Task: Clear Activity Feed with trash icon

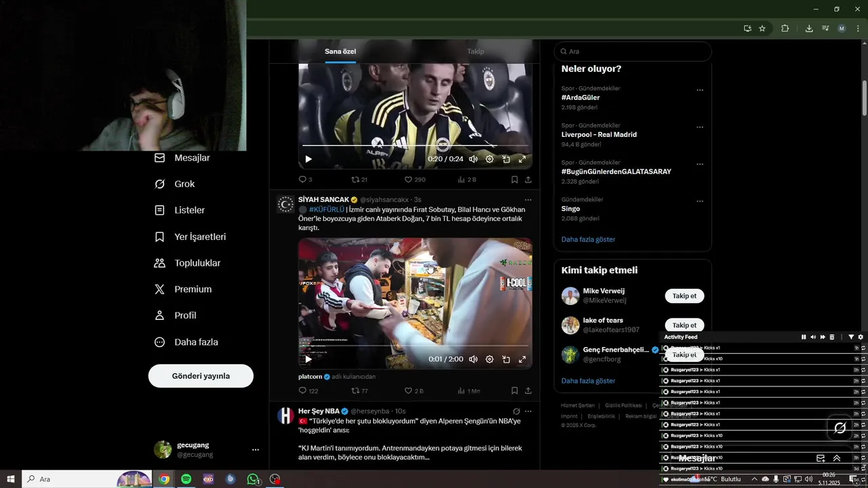Action: (832, 337)
